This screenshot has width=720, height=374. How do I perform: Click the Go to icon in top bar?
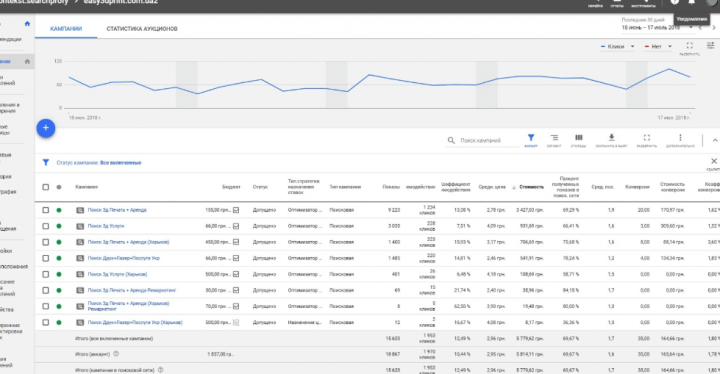[596, 3]
